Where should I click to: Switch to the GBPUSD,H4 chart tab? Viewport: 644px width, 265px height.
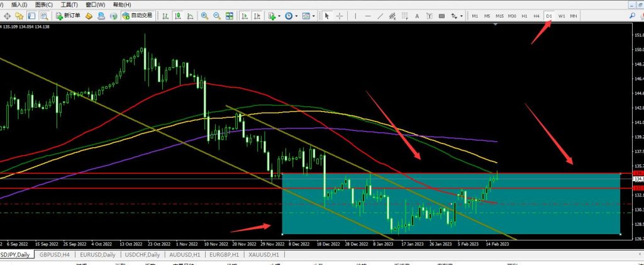(x=55, y=255)
